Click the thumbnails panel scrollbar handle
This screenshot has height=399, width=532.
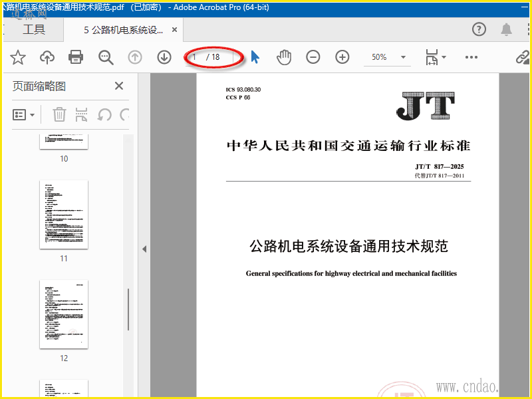pyautogui.click(x=128, y=309)
